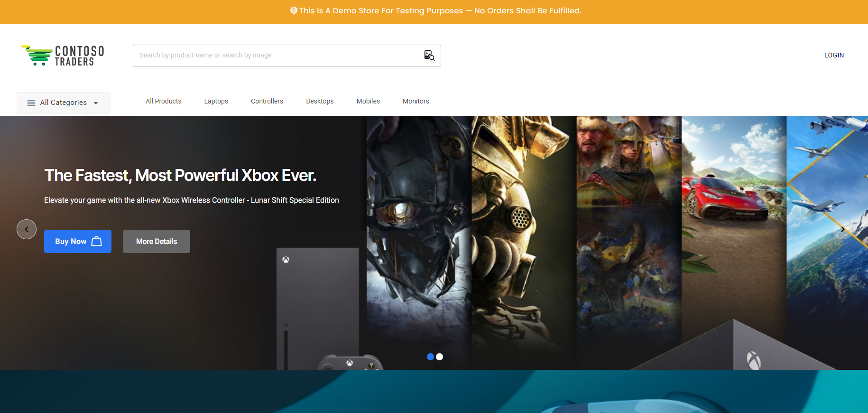This screenshot has height=413, width=868.
Task: Expand the All Categories dropdown
Action: [x=64, y=103]
